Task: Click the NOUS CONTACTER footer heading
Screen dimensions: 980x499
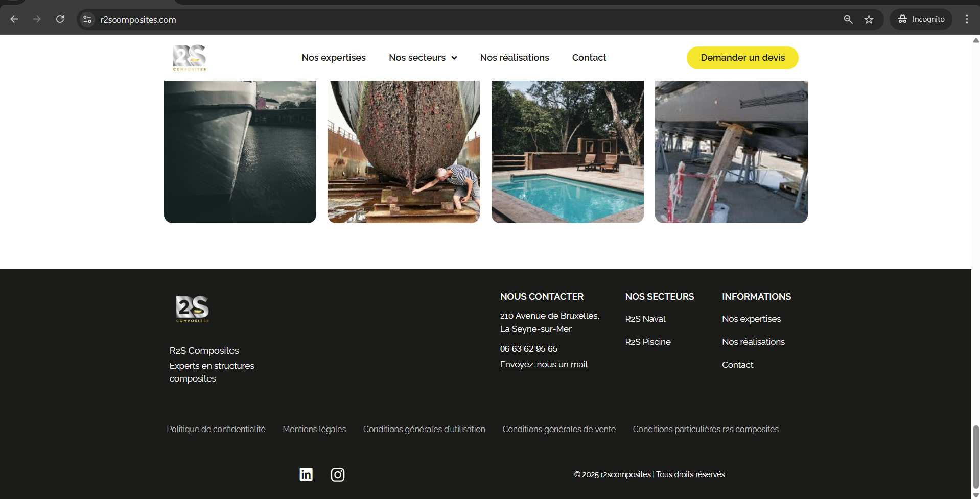Action: pyautogui.click(x=542, y=297)
